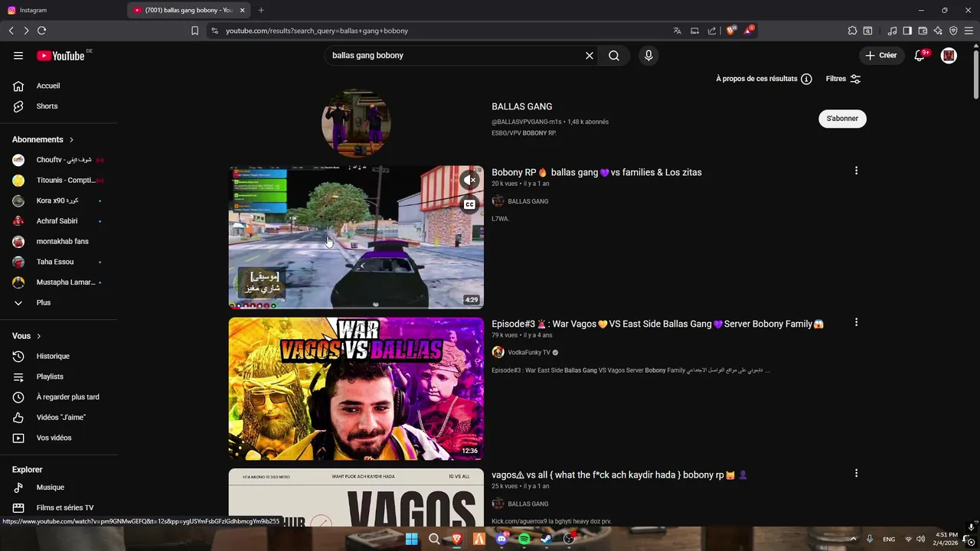Open the Brave Shields lion icon
980x551 pixels.
(731, 31)
